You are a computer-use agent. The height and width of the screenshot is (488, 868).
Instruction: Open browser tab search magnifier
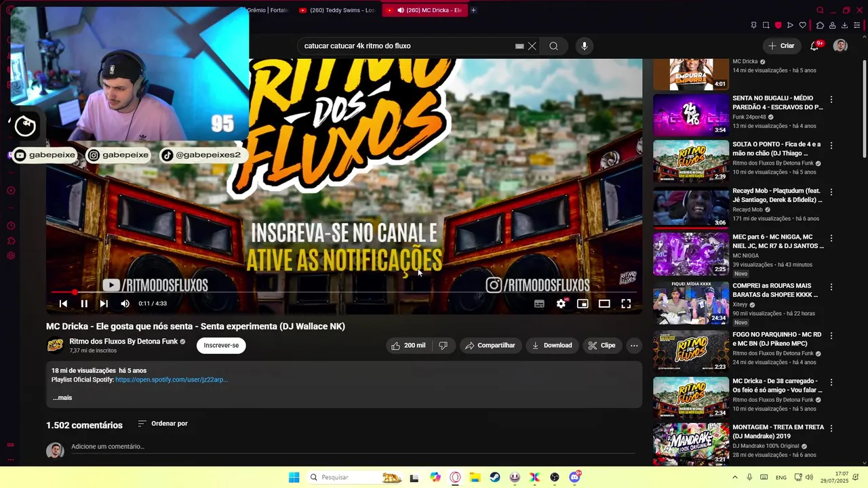point(820,10)
